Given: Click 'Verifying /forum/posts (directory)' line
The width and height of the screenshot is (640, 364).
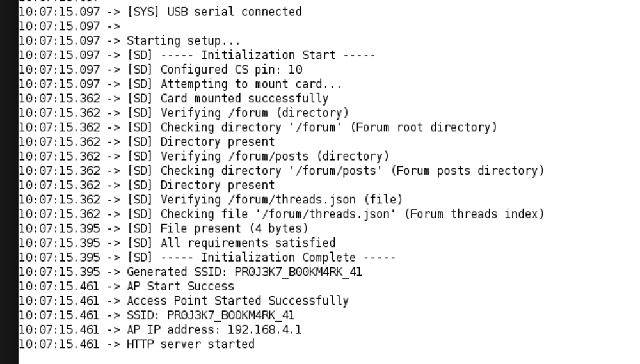Looking at the screenshot, I should tap(275, 156).
